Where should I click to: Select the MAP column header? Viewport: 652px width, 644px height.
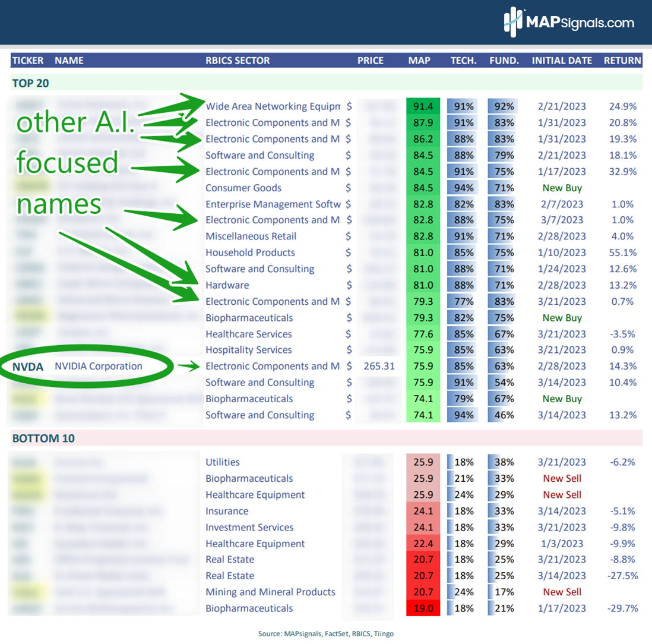pos(419,61)
